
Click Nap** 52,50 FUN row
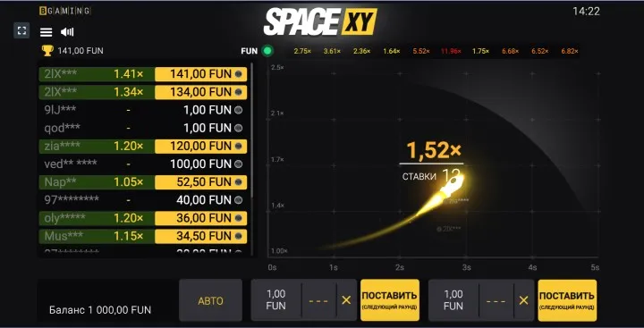[x=143, y=182]
